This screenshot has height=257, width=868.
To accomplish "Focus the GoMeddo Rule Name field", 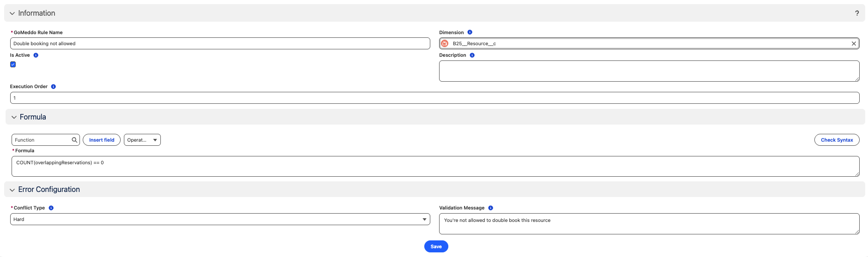I will coord(220,43).
